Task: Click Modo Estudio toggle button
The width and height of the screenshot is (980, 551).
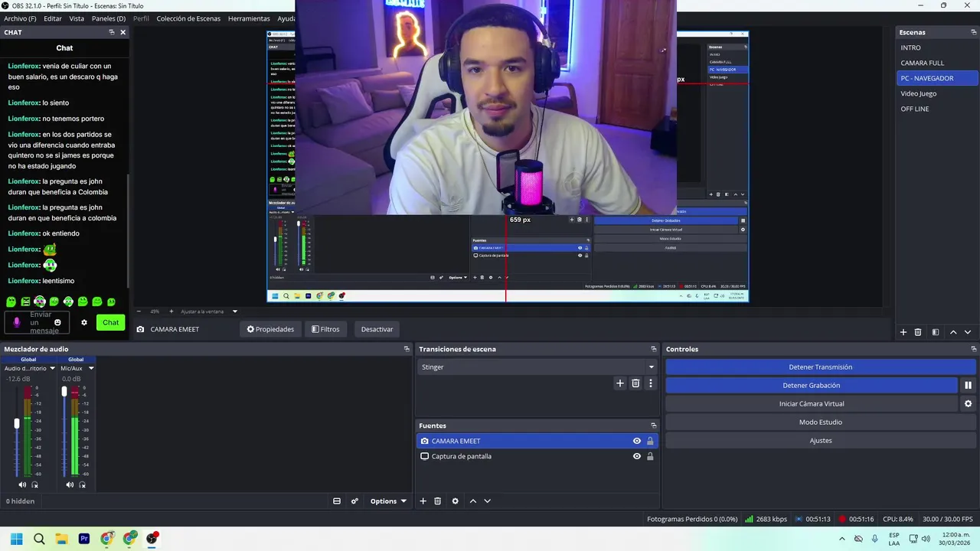Action: coord(820,422)
